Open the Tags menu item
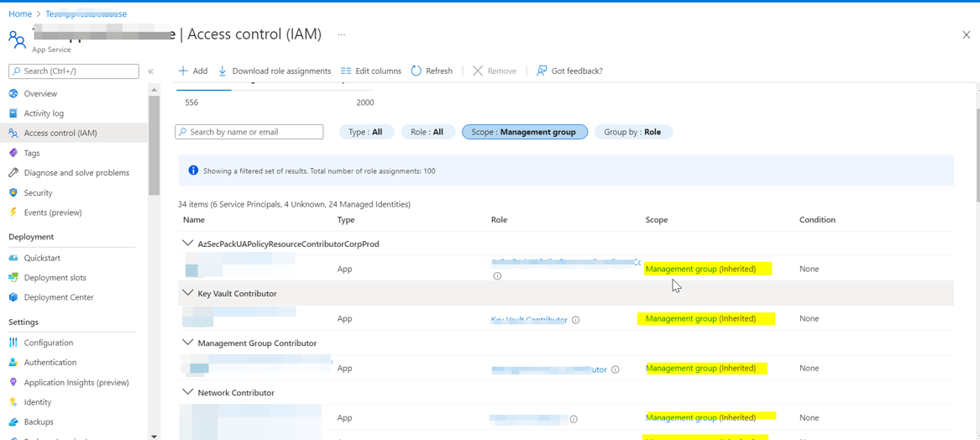This screenshot has height=440, width=980. [x=32, y=153]
